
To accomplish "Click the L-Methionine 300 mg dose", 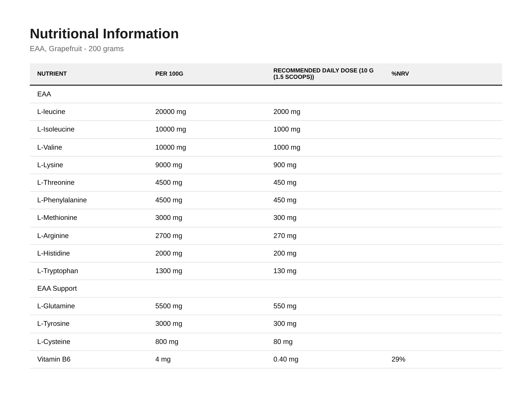I will coord(285,217).
